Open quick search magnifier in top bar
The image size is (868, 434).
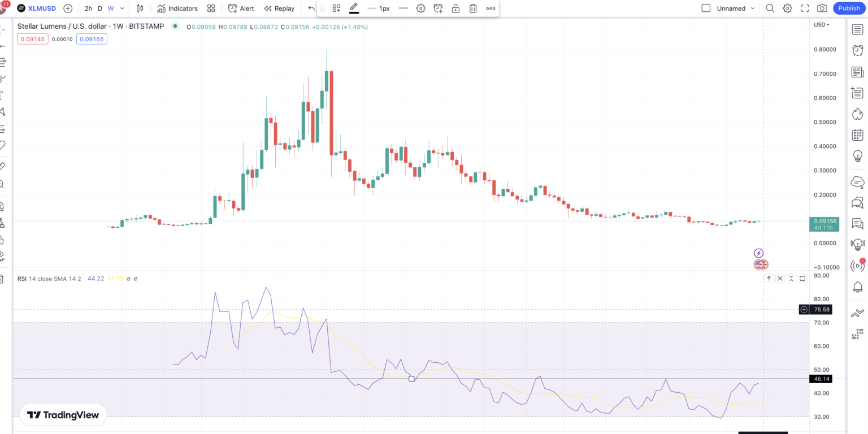click(x=770, y=8)
